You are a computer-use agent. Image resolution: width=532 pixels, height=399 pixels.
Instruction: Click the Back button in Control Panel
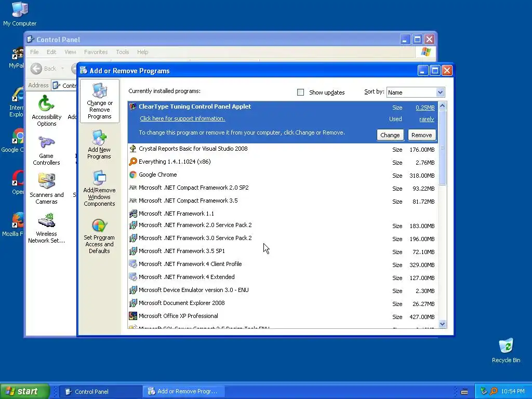(44, 69)
